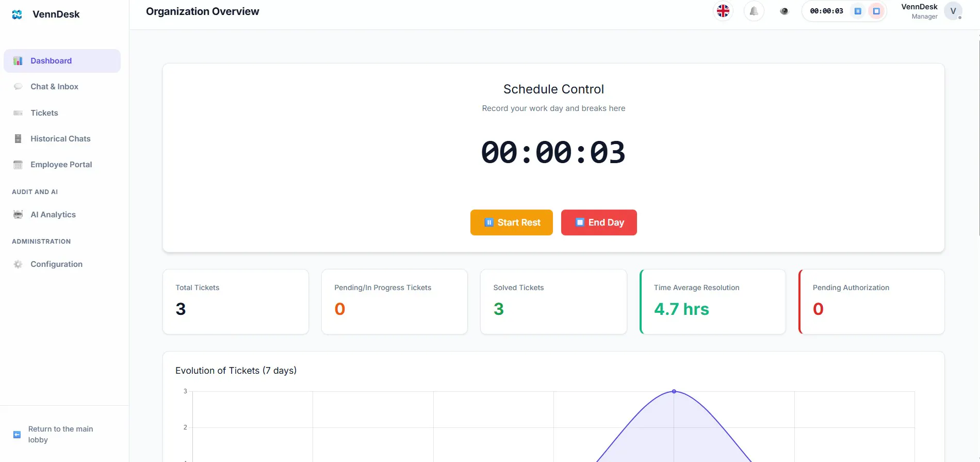Click the chart peak data point
980x462 pixels.
(674, 391)
